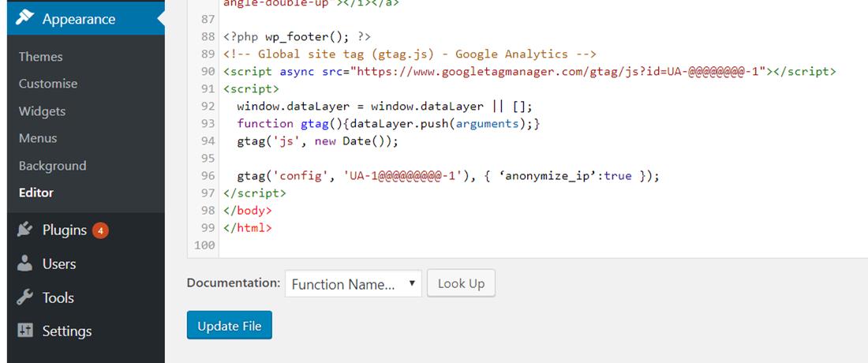The height and width of the screenshot is (363, 868).
Task: Click the closing </body> tag line
Action: [x=248, y=210]
